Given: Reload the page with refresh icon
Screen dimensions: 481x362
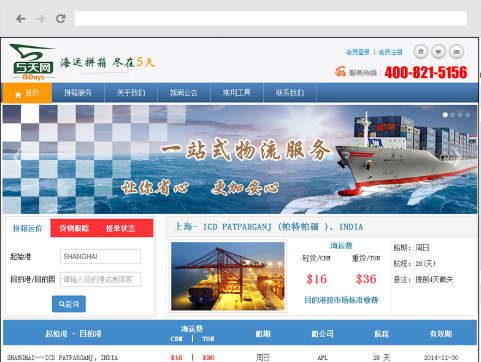Looking at the screenshot, I should click(60, 19).
